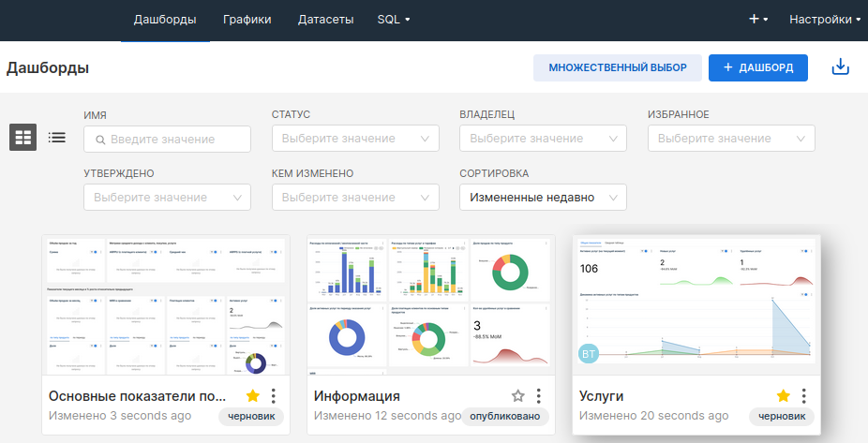Open the Сортировка dropdown
The image size is (868, 443).
coord(543,197)
